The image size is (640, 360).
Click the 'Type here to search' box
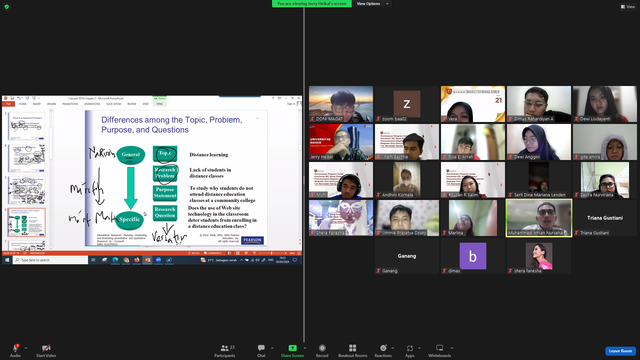coord(50,260)
